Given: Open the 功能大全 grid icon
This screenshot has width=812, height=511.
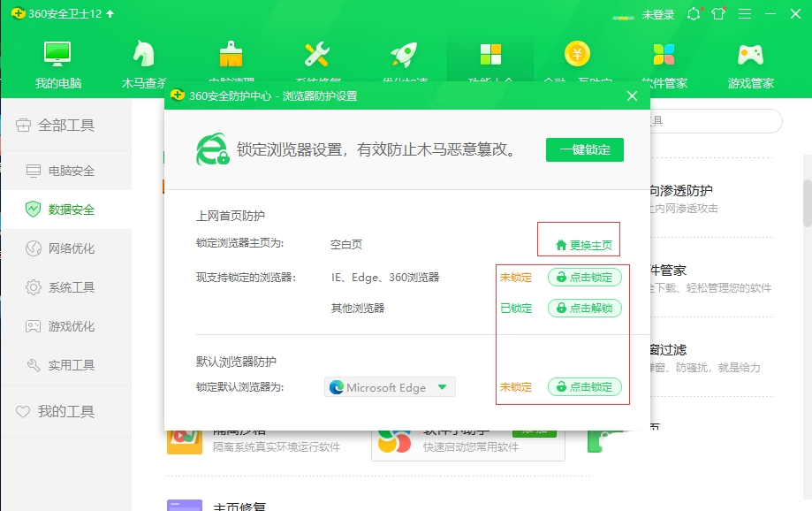Looking at the screenshot, I should coord(490,54).
